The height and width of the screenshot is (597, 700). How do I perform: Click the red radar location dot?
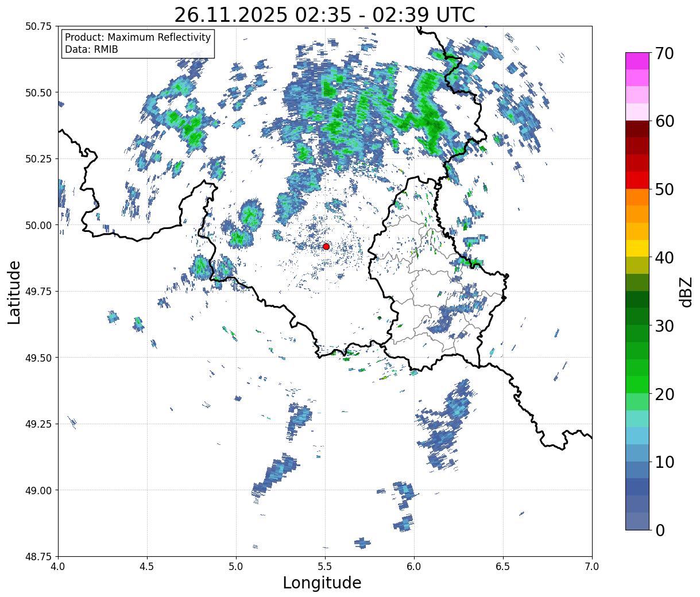pos(326,246)
